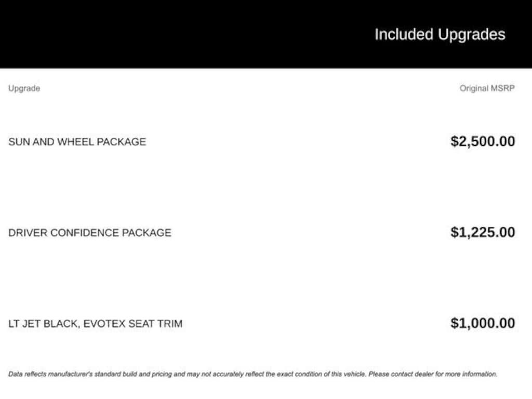Image resolution: width=532 pixels, height=399 pixels.
Task: Select the SUN AND WHEEL PACKAGE upgrade
Action: pos(77,142)
